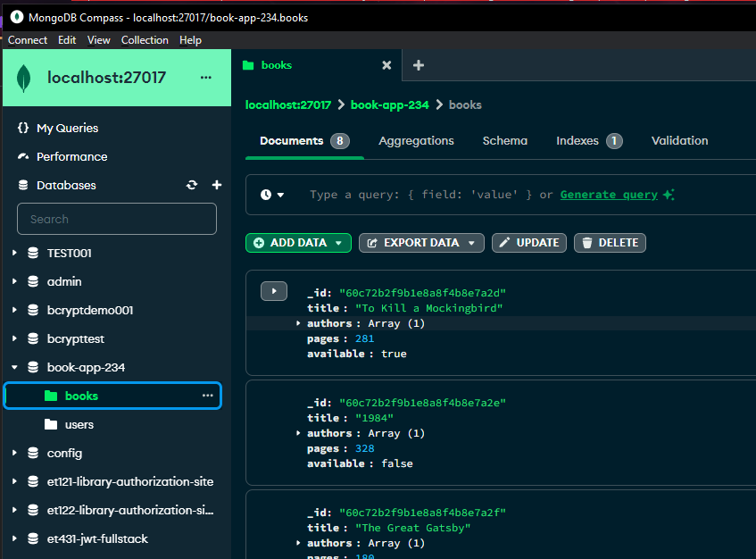Click the books folder icon in tab
The height and width of the screenshot is (559, 756).
(248, 65)
